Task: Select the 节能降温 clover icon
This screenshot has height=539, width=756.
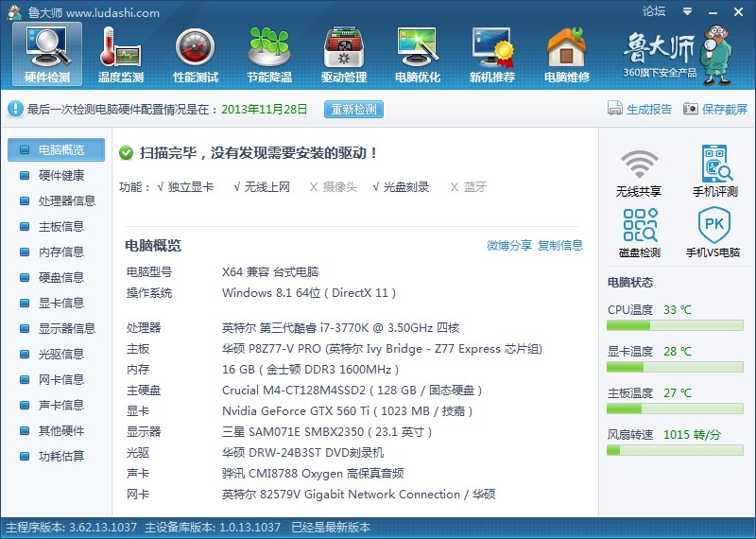Action: click(269, 54)
